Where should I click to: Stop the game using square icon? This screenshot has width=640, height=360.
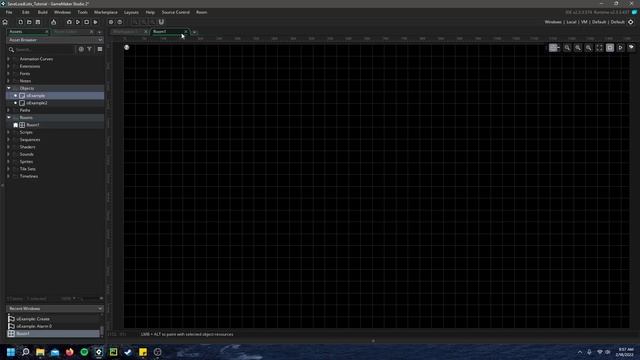tap(87, 22)
